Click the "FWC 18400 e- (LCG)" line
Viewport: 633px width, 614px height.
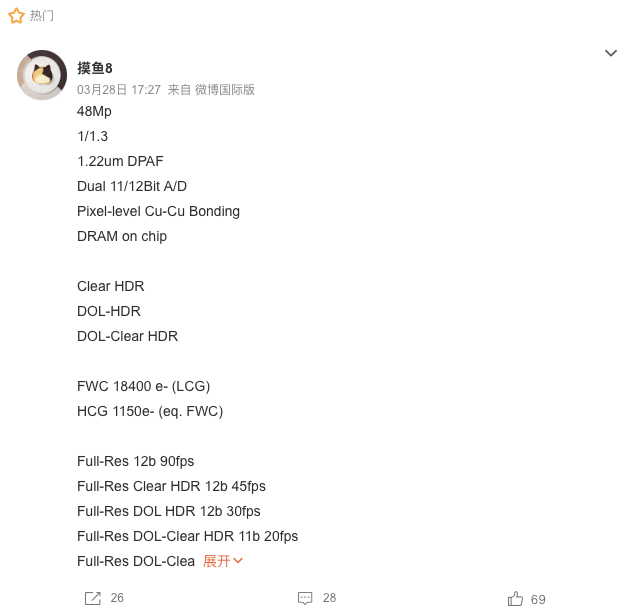point(143,386)
